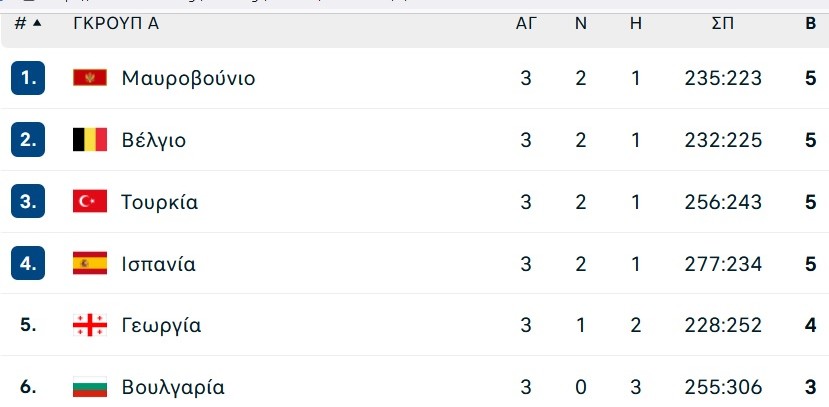
Task: Click the Spain flag icon
Action: point(90,263)
